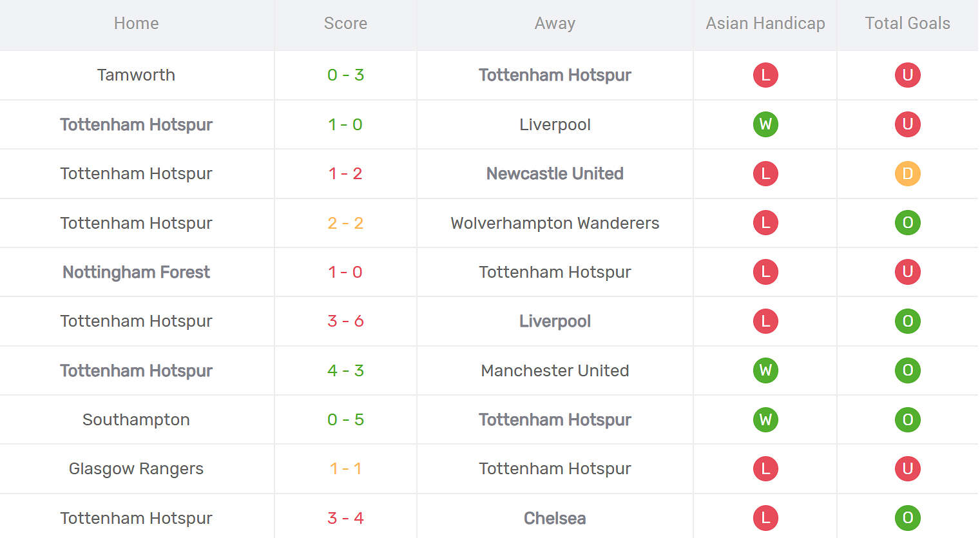Click green O total goals badge in Southampton row
The image size is (980, 538).
(x=907, y=419)
